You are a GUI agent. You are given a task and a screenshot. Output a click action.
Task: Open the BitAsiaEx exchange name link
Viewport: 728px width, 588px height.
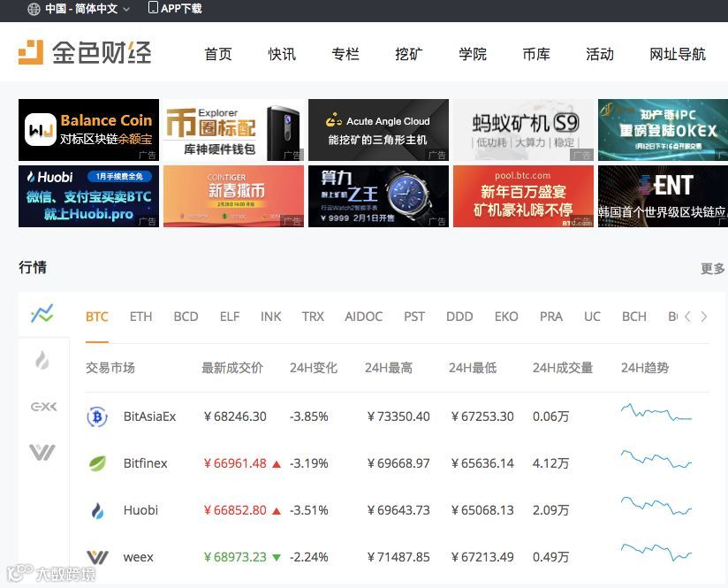click(149, 416)
